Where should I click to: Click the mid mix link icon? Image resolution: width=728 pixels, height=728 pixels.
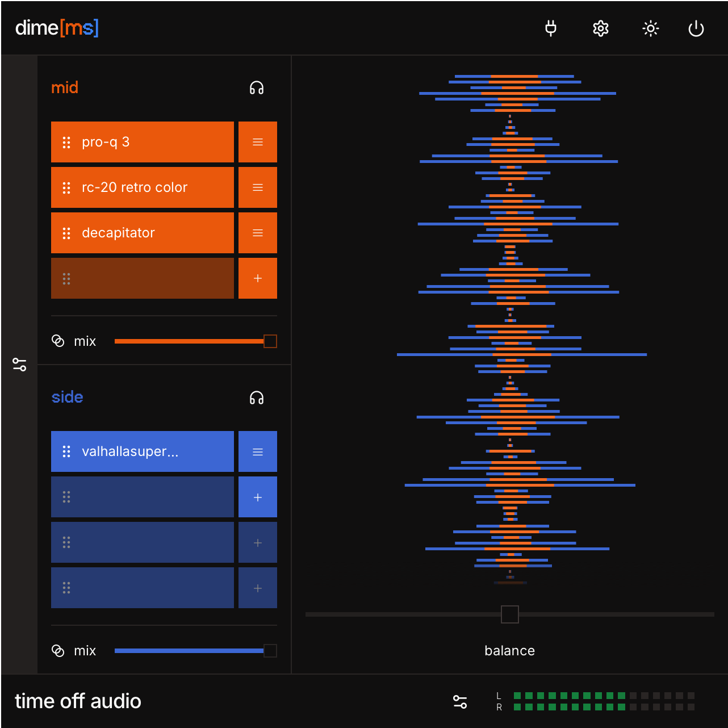click(58, 341)
